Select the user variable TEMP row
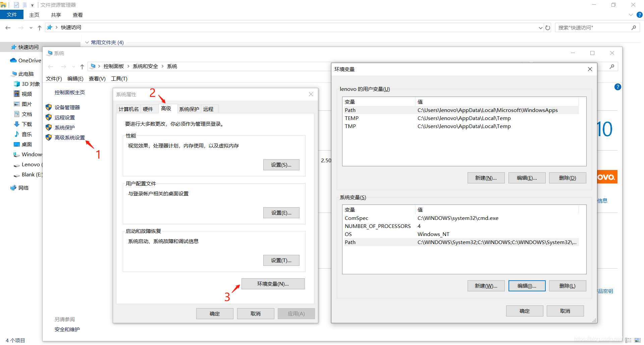Screen dimensions: 644x345 pyautogui.click(x=462, y=118)
